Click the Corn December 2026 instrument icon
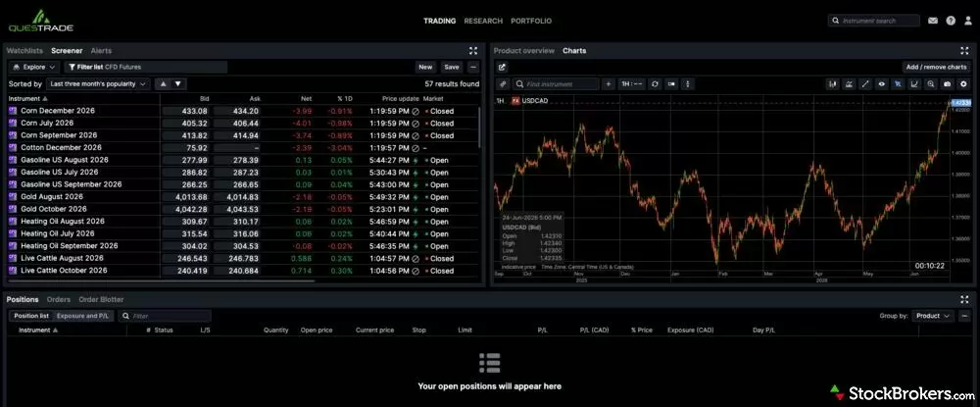Viewport: 980px width, 407px height. (x=13, y=111)
